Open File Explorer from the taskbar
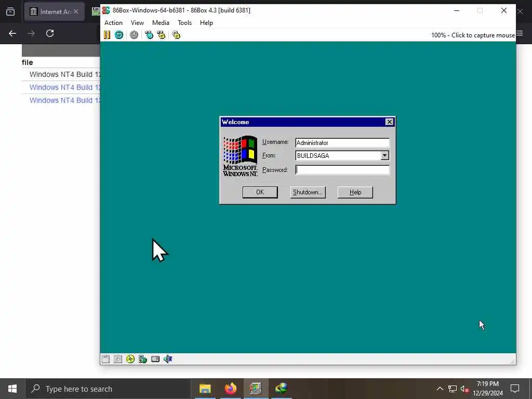This screenshot has height=399, width=532. pos(205,389)
